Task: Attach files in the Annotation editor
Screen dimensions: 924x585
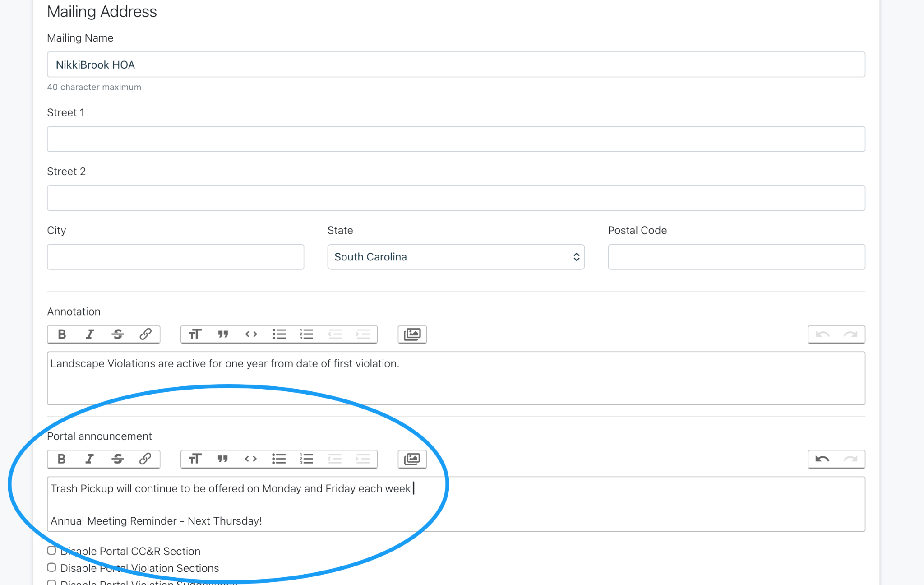Action: 412,334
